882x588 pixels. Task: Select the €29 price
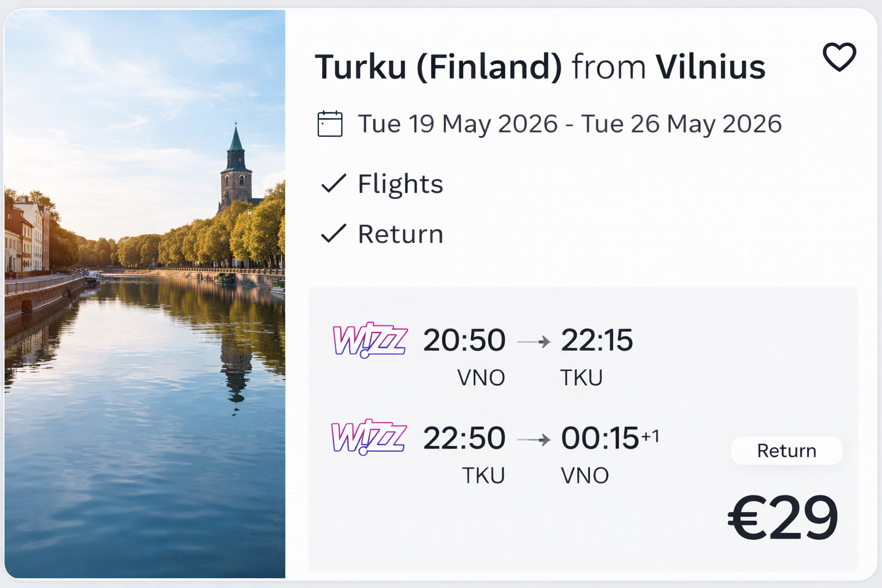(x=783, y=518)
